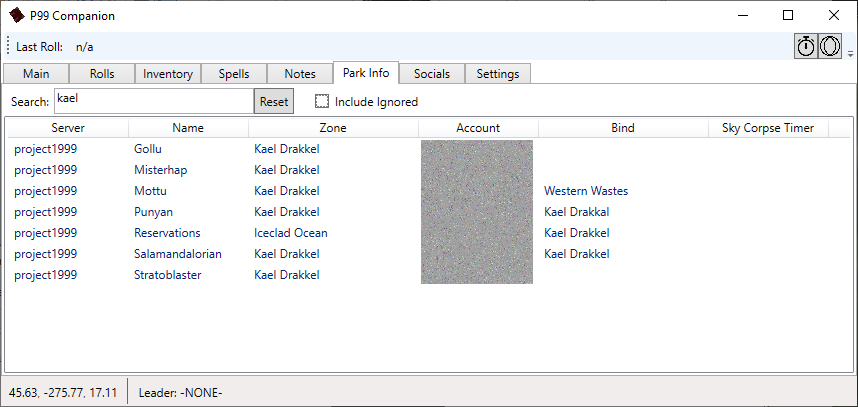The width and height of the screenshot is (858, 407).
Task: Open the Socials tab
Action: pyautogui.click(x=432, y=74)
